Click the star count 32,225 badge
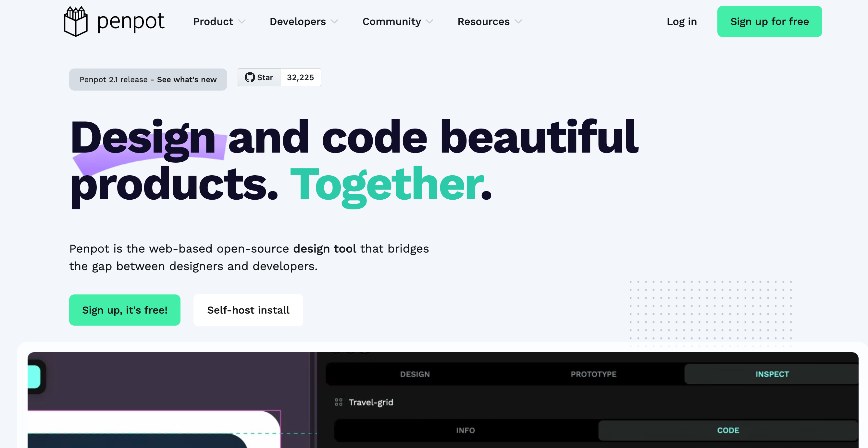Image resolution: width=868 pixels, height=448 pixels. [x=300, y=77]
